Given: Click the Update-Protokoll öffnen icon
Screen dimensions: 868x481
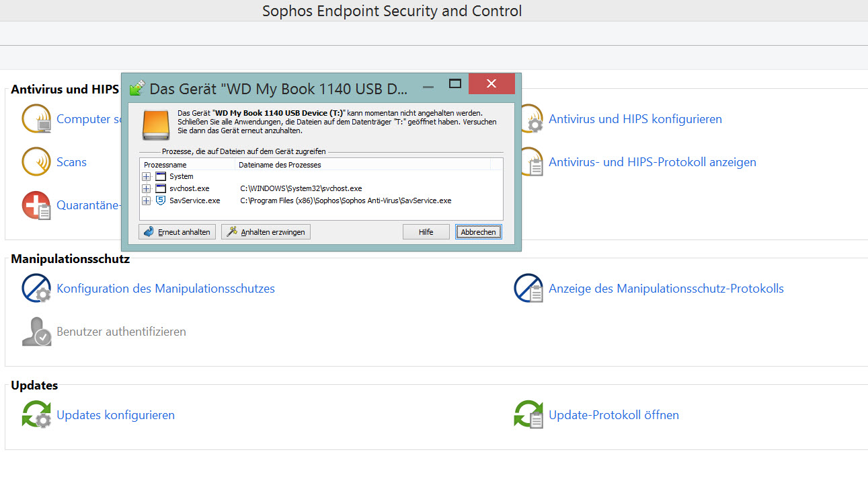Looking at the screenshot, I should pyautogui.click(x=528, y=415).
